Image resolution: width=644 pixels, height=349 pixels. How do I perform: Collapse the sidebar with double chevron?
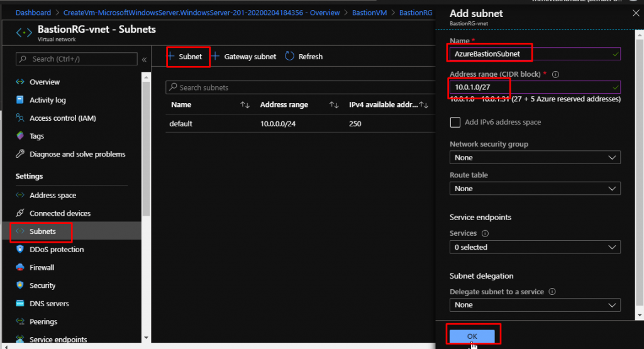(x=144, y=60)
